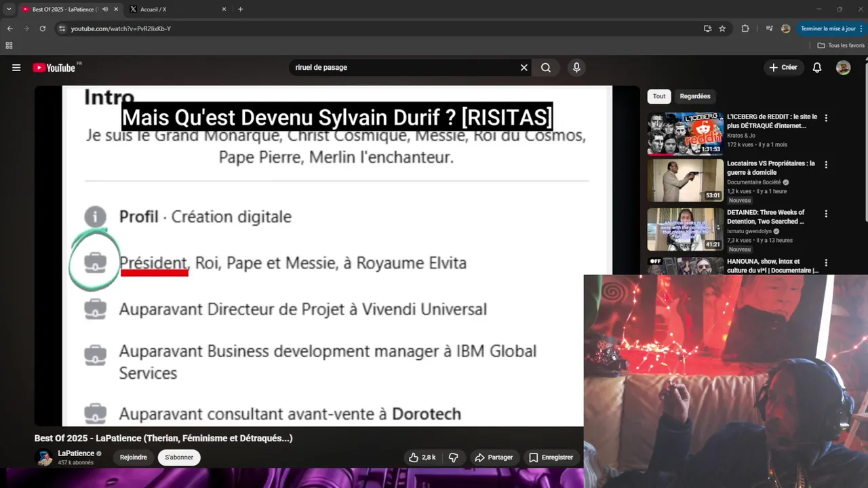Open the media controls icon in toolbar
The width and height of the screenshot is (868, 488).
769,28
